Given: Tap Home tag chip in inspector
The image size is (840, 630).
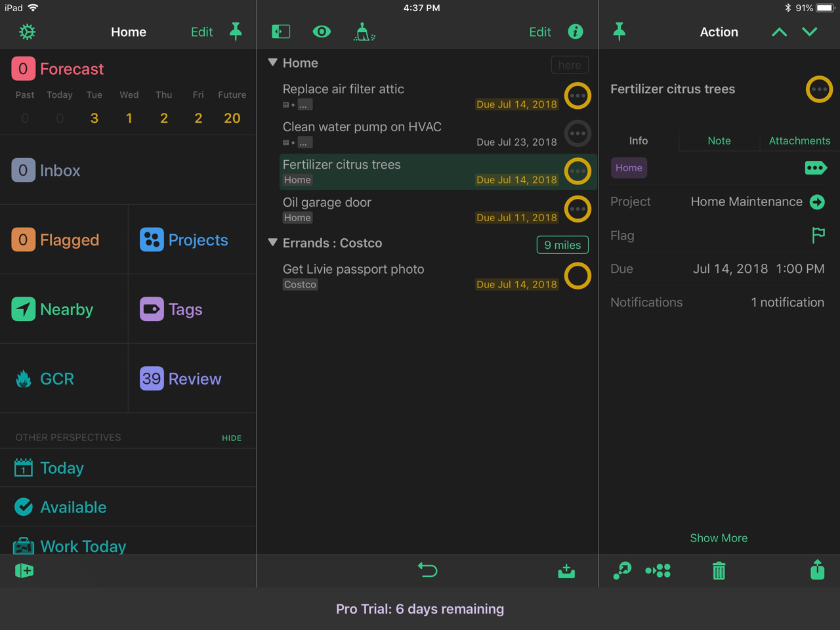Looking at the screenshot, I should (629, 168).
